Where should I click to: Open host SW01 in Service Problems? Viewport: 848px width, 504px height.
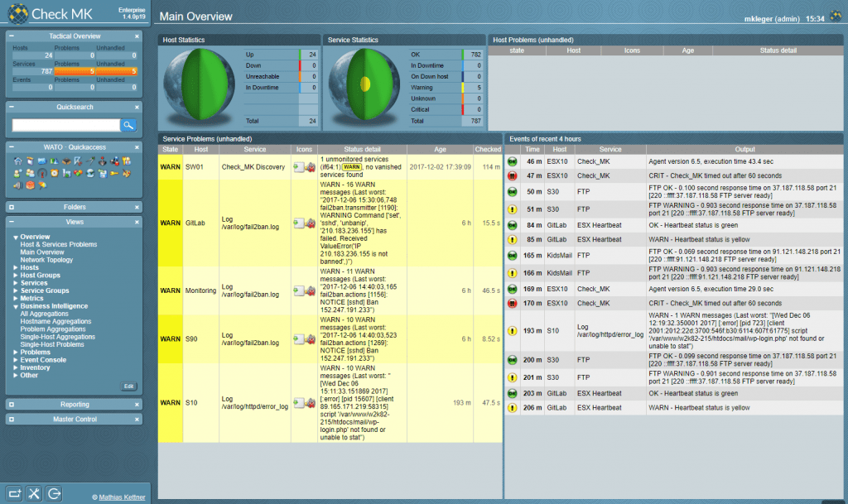coord(194,167)
